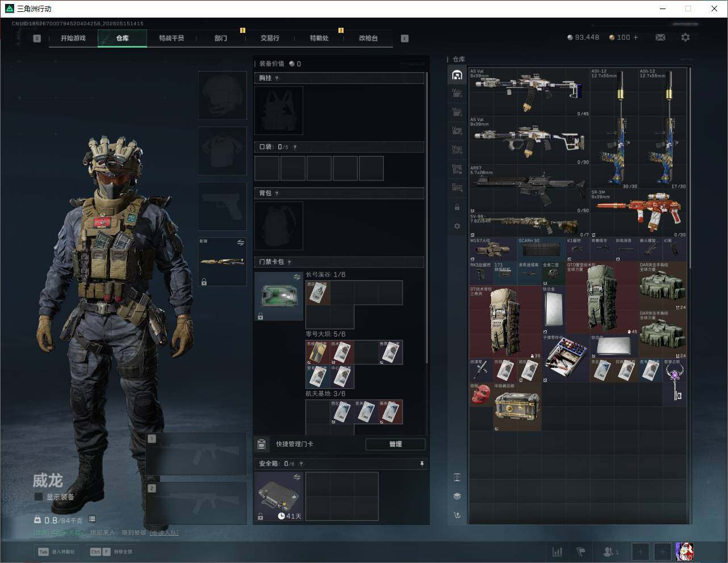
Task: Switch to the 改枪台 tab
Action: point(368,38)
